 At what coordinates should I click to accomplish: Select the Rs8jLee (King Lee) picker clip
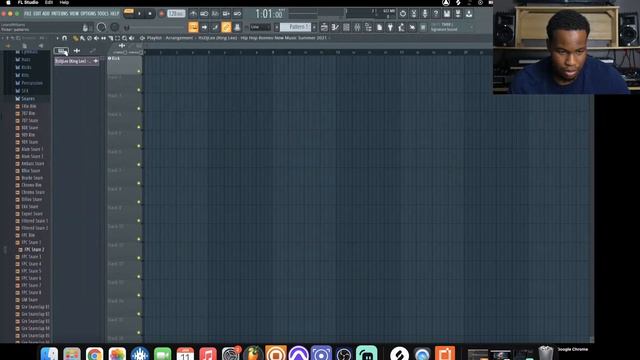(x=77, y=61)
